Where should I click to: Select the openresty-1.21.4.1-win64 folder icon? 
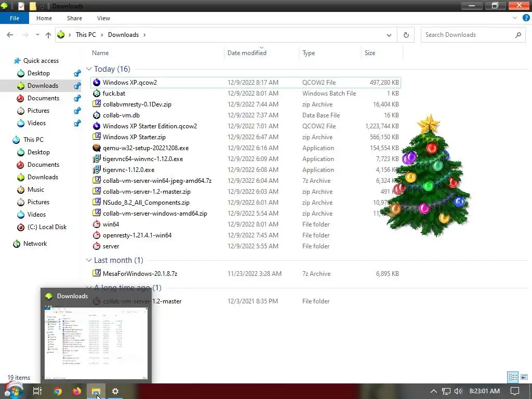(x=97, y=235)
